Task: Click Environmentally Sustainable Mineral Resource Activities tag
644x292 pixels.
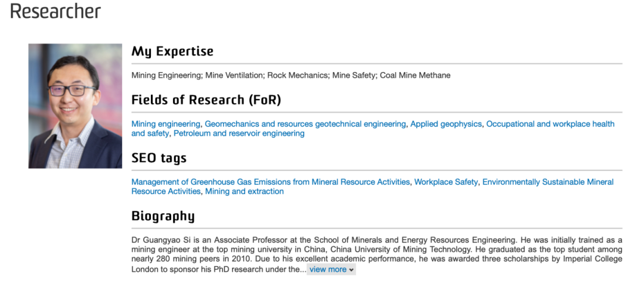Action: (547, 182)
